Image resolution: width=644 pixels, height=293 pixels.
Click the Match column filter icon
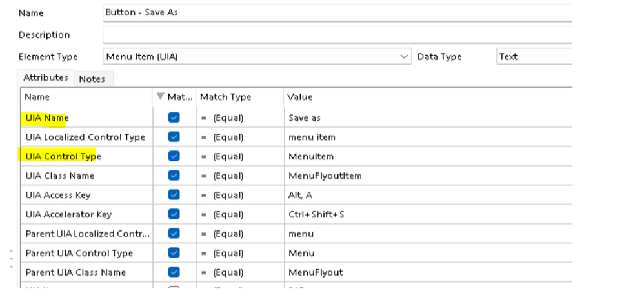(x=161, y=97)
